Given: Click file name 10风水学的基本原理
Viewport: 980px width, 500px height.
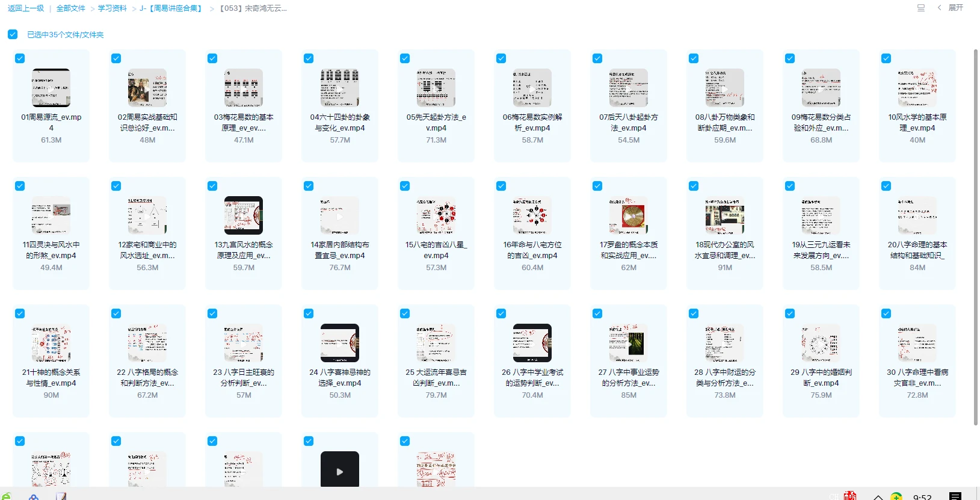Looking at the screenshot, I should click(x=917, y=123).
